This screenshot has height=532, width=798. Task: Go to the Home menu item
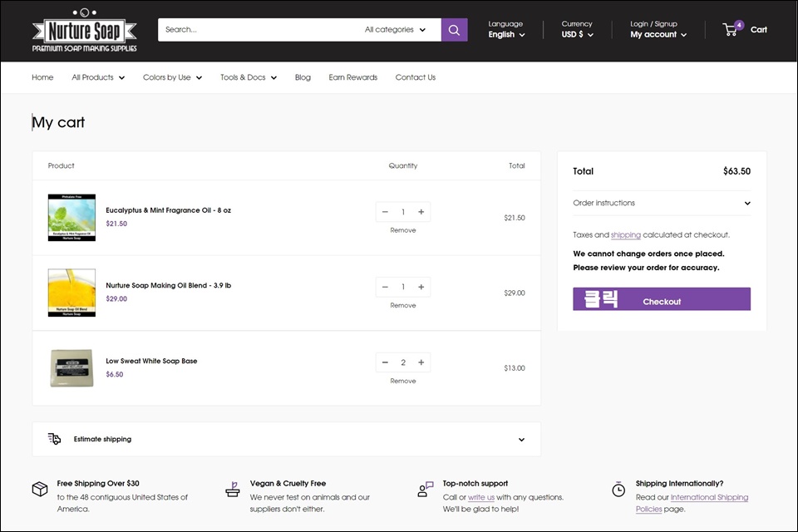(42, 77)
